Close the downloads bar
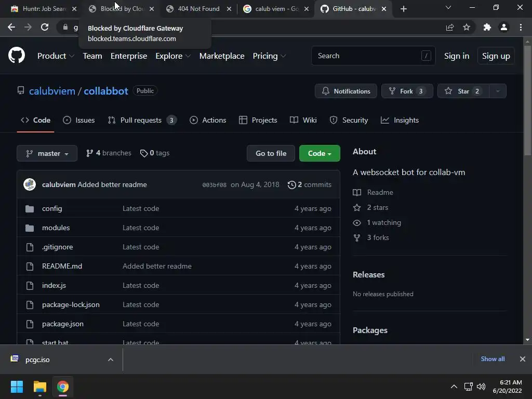 click(x=523, y=359)
